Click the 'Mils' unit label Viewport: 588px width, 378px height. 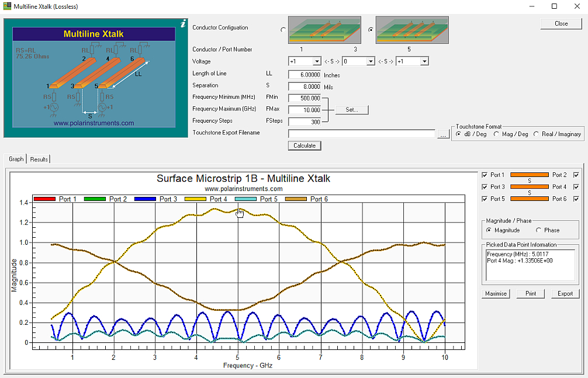click(x=328, y=87)
